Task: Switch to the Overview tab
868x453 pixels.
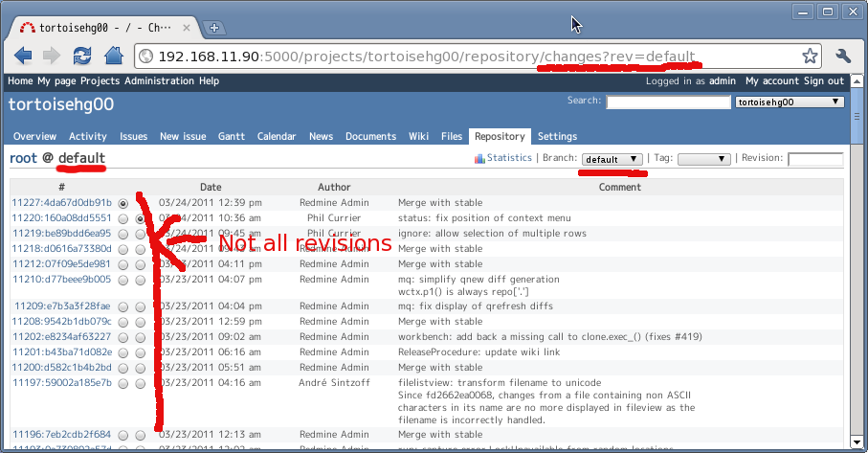Action: pyautogui.click(x=34, y=136)
